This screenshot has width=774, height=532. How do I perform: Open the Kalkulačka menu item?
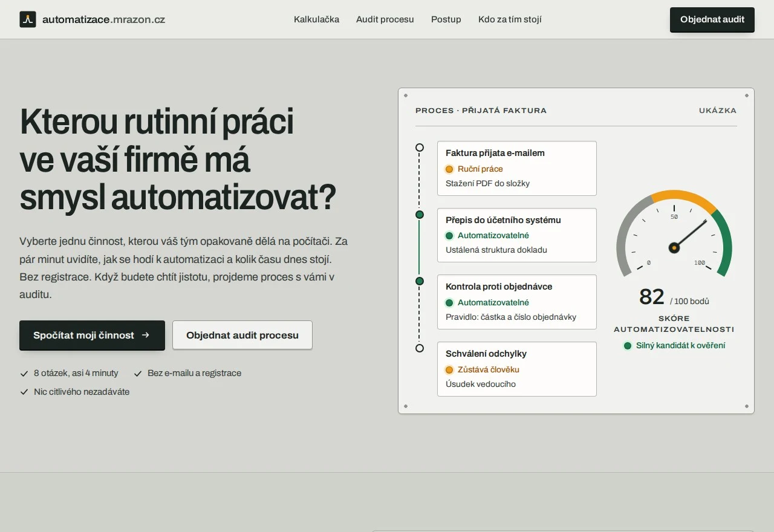click(316, 19)
